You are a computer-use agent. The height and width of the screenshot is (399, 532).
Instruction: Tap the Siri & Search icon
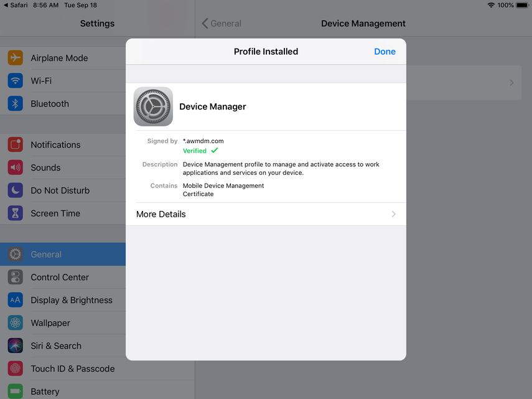click(16, 345)
